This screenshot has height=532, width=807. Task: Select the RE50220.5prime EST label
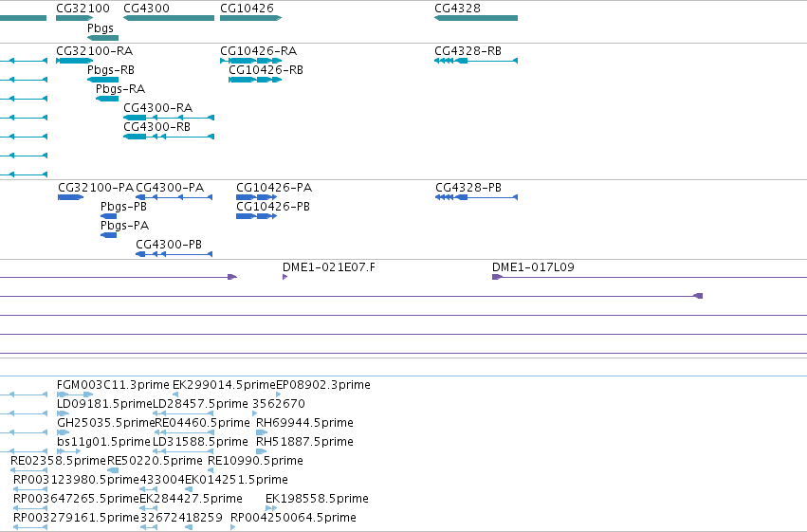point(155,462)
